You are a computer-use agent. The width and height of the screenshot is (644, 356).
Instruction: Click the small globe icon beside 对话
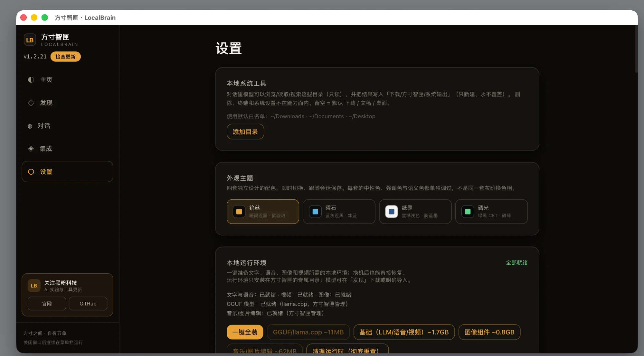(30, 126)
